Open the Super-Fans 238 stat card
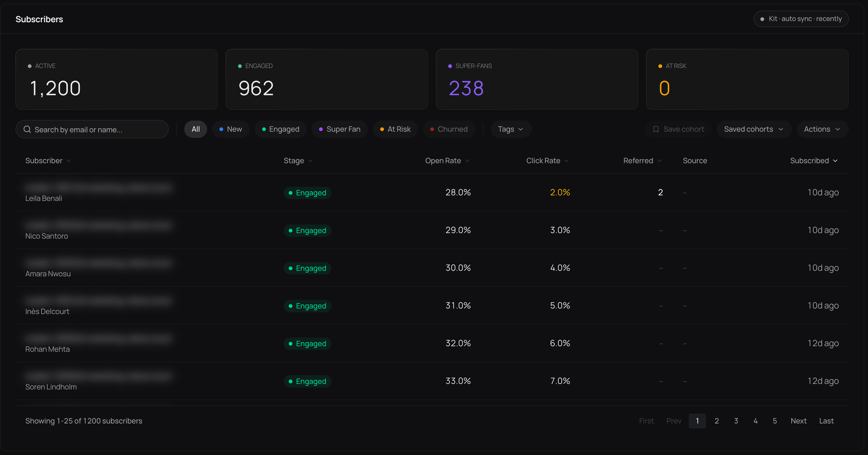This screenshot has height=455, width=868. (x=537, y=79)
